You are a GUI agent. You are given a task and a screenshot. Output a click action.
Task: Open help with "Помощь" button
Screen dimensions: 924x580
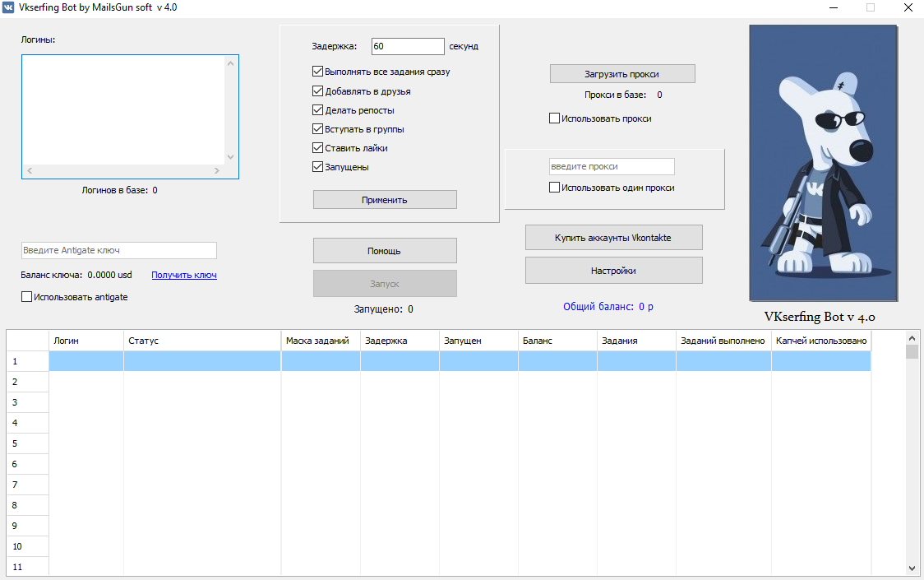click(x=385, y=251)
